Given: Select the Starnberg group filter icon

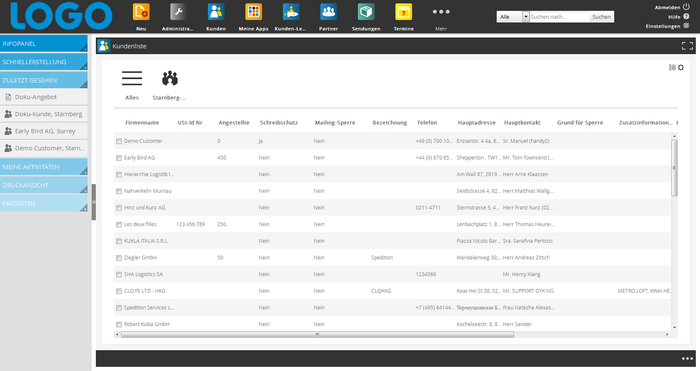Looking at the screenshot, I should pos(170,78).
